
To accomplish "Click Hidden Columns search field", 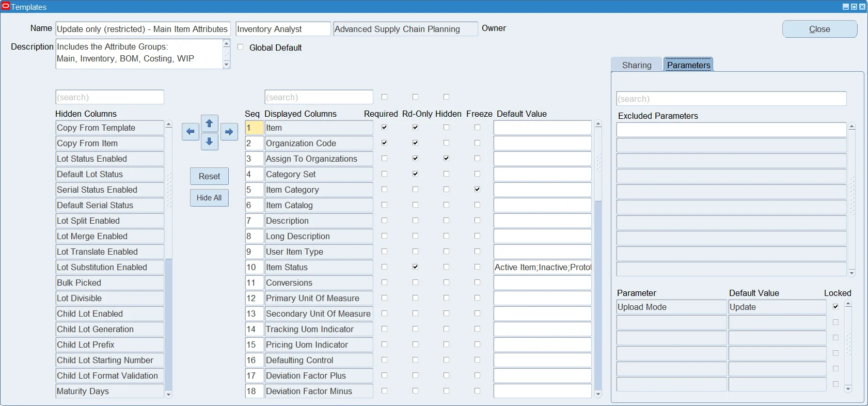I will click(109, 97).
